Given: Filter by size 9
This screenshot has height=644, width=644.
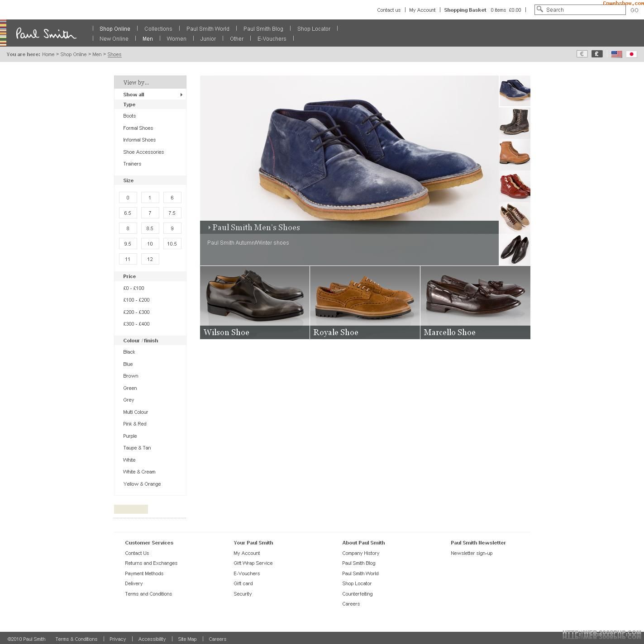Looking at the screenshot, I should tap(172, 228).
